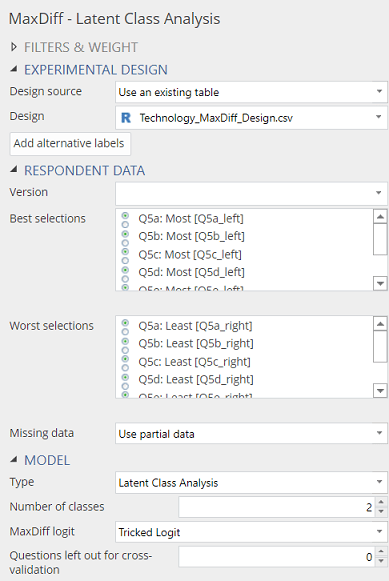389x581 pixels.
Task: Open the Design source dropdown
Action: pos(251,92)
